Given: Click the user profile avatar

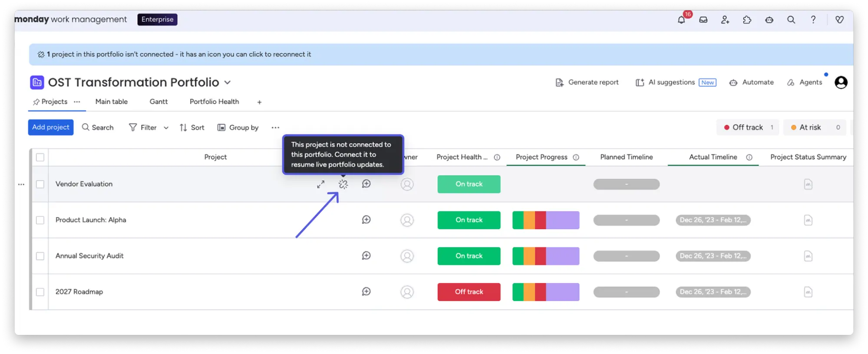Looking at the screenshot, I should point(841,82).
